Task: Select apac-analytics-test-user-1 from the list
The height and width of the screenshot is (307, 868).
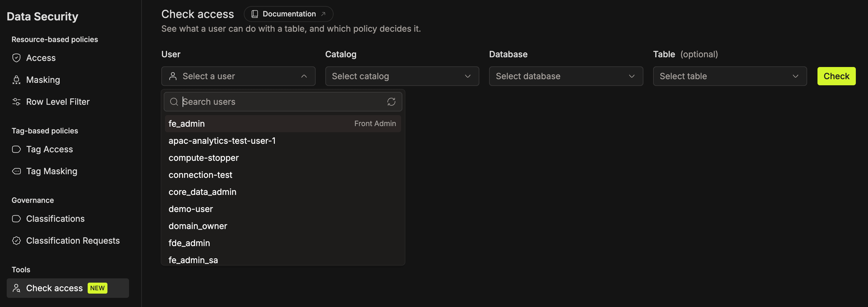Action: click(x=283, y=141)
